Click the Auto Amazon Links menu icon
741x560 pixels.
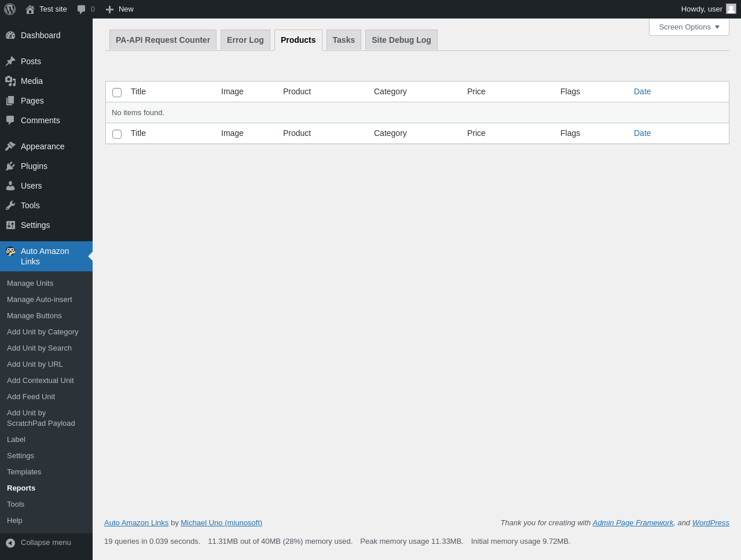pos(10,251)
